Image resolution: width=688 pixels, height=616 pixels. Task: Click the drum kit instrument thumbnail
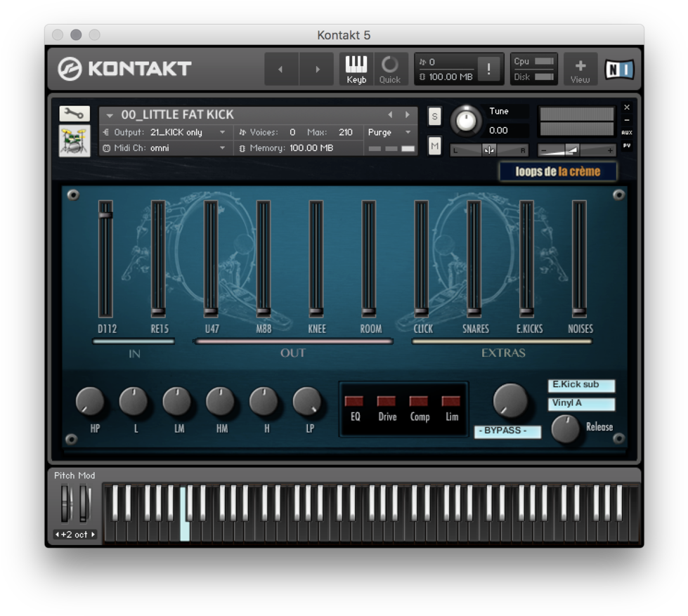[74, 140]
